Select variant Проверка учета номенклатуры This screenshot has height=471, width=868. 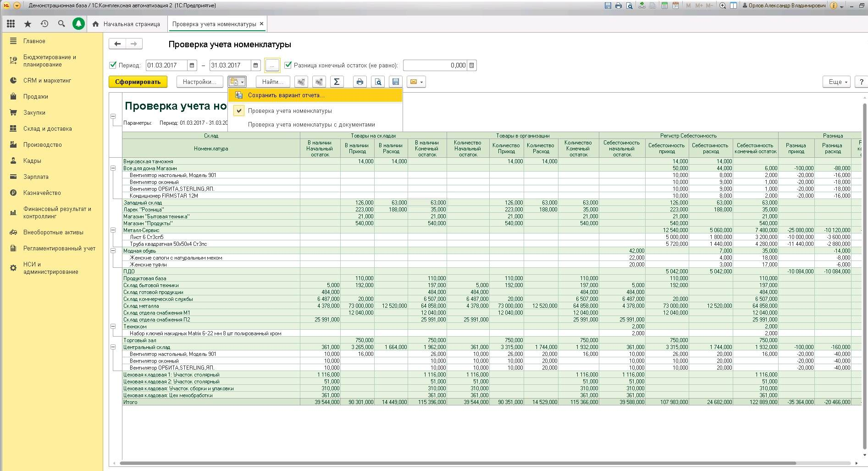pos(315,111)
